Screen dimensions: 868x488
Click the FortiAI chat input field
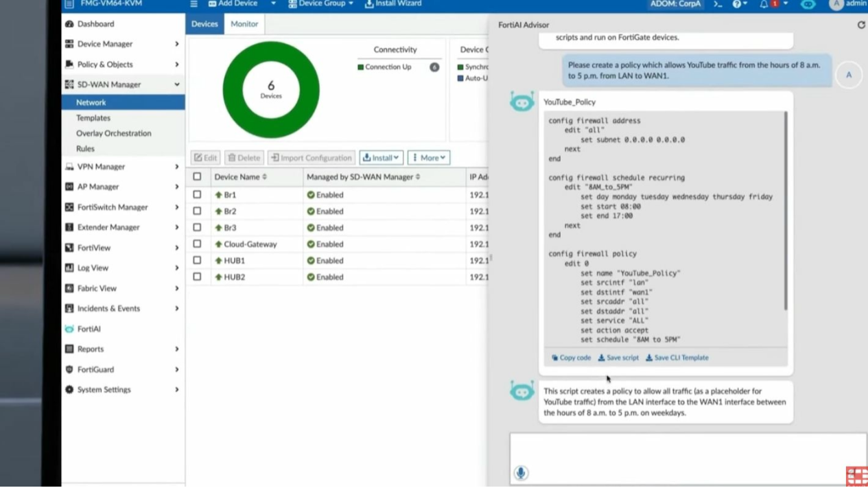(x=688, y=458)
